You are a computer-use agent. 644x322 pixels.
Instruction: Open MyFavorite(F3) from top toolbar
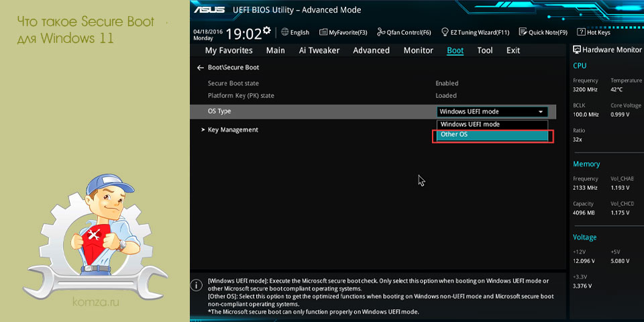tap(343, 32)
